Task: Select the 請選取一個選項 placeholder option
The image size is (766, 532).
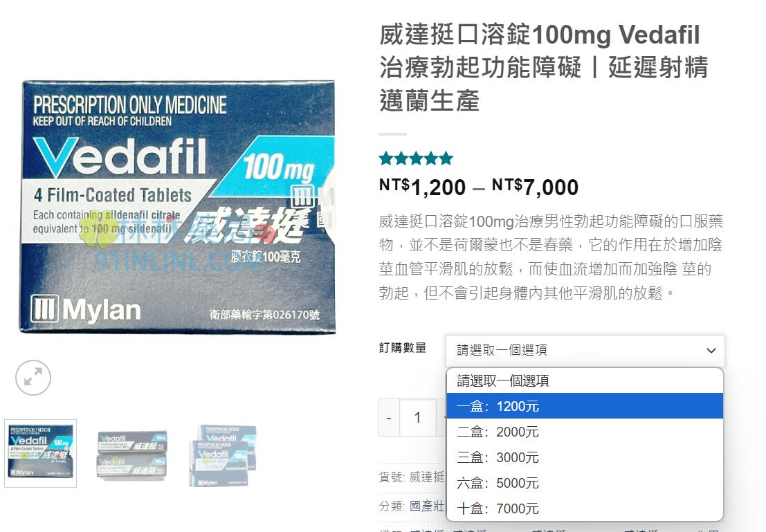Action: tap(585, 380)
